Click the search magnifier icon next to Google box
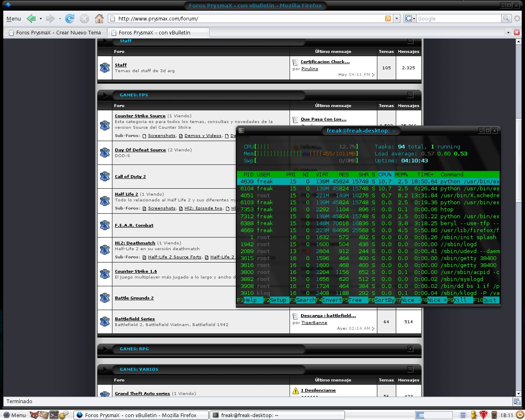 pos(507,18)
